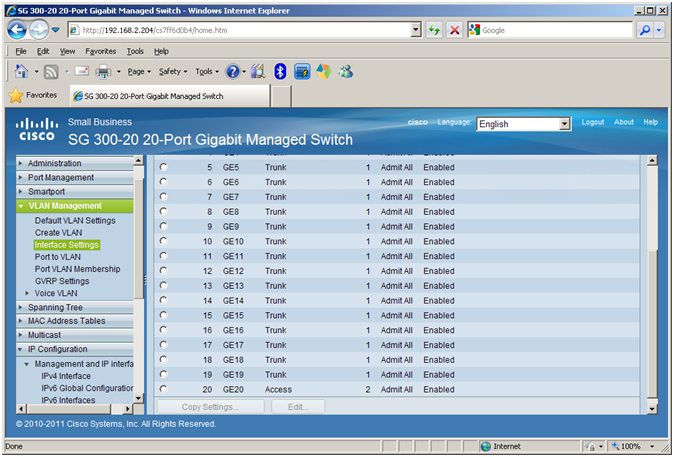Open the Help menu in menu bar

(x=161, y=51)
